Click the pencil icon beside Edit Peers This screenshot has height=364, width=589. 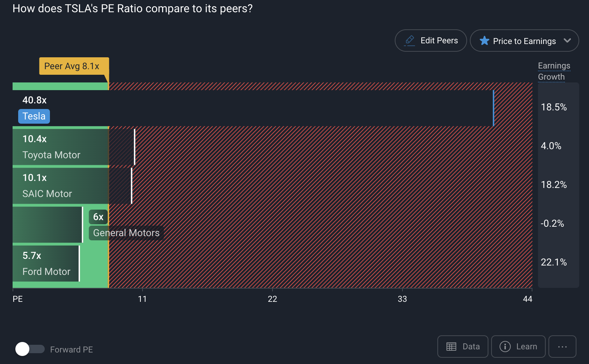pos(409,41)
